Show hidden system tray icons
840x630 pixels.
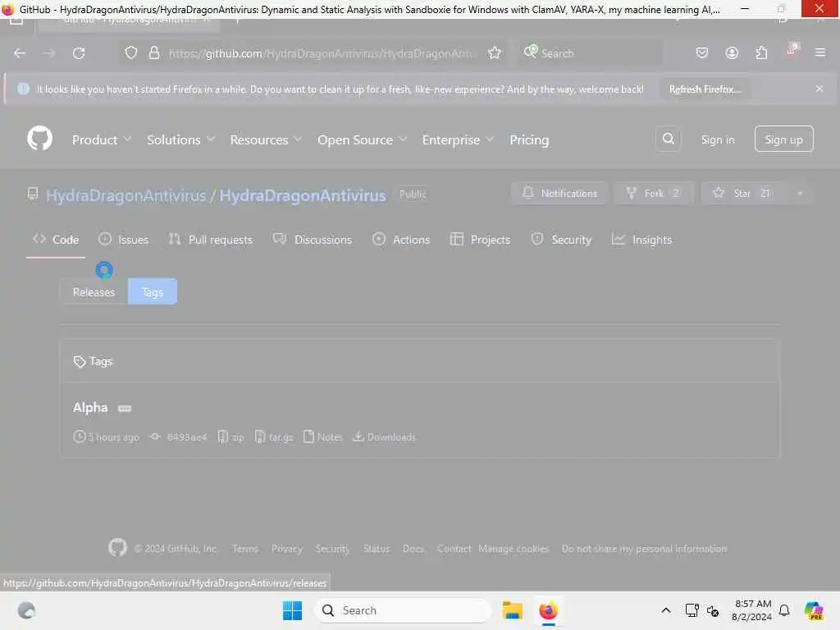pos(665,610)
